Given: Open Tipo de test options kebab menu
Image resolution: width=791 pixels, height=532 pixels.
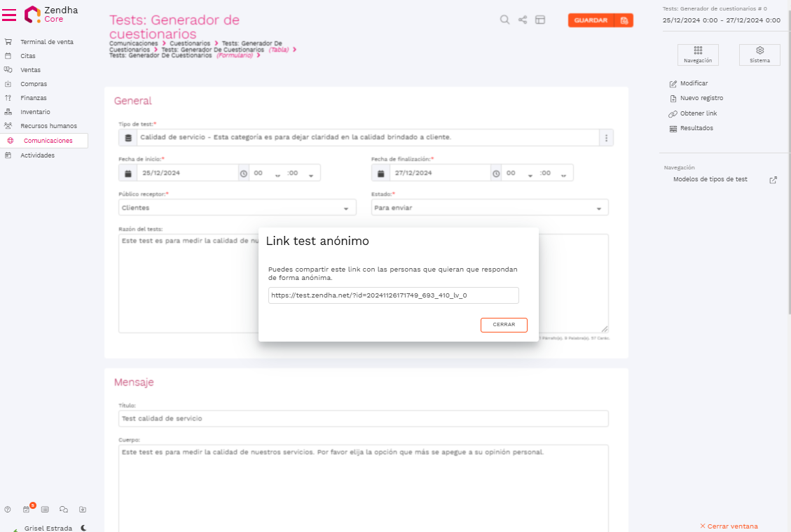Looking at the screenshot, I should [x=607, y=138].
